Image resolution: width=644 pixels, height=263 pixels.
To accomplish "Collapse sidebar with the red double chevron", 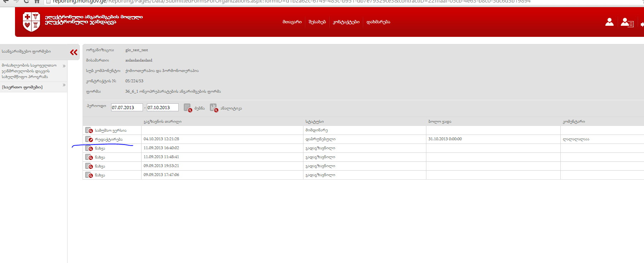I will pyautogui.click(x=74, y=52).
